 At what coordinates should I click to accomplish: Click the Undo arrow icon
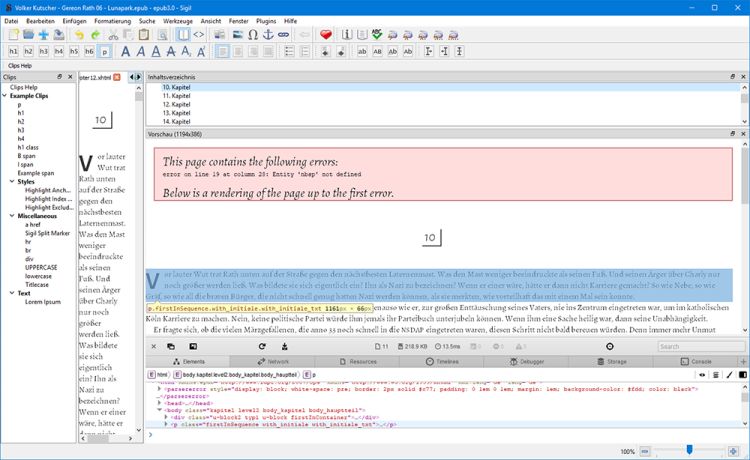pos(77,35)
